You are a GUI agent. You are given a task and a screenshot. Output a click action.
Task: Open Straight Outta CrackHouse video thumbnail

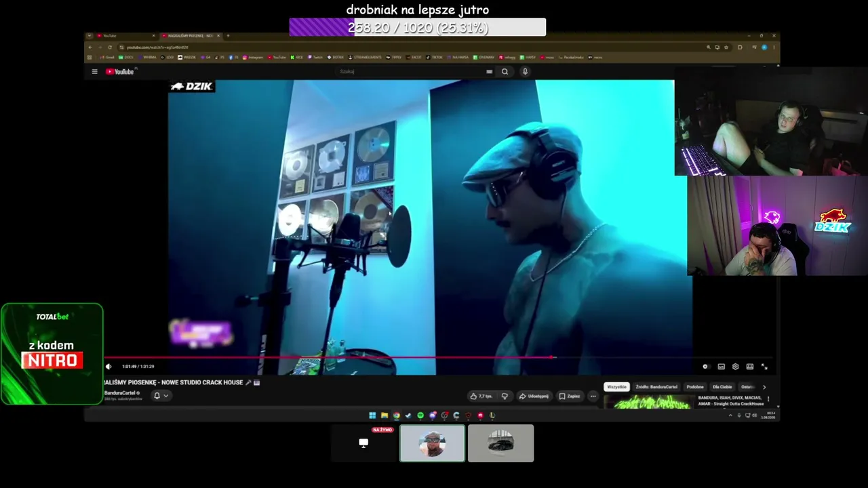648,401
